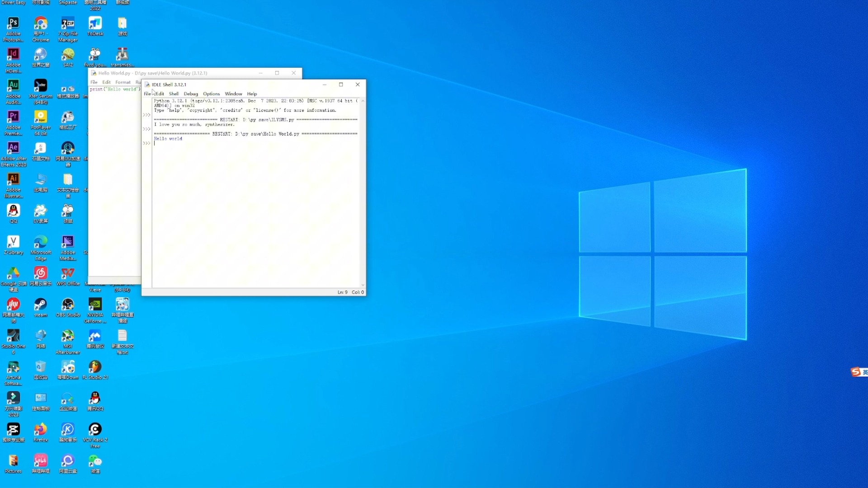Maximize the Hello World.py editor window
Viewport: 868px width, 488px height.
pyautogui.click(x=277, y=73)
